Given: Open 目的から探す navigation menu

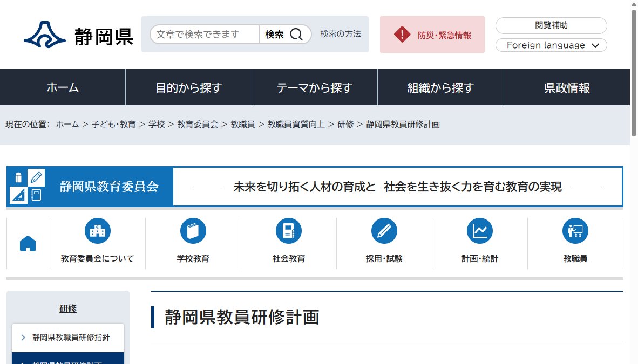Looking at the screenshot, I should click(x=189, y=87).
